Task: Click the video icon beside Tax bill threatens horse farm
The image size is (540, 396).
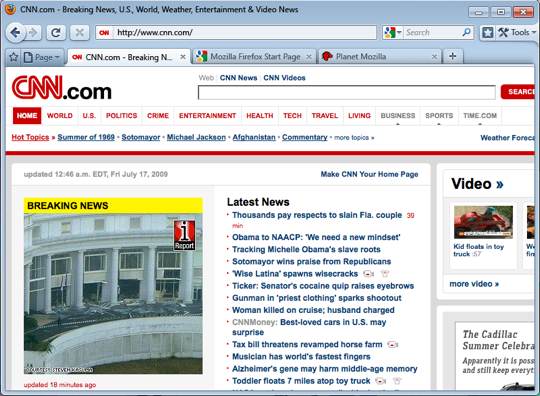Action: [393, 344]
